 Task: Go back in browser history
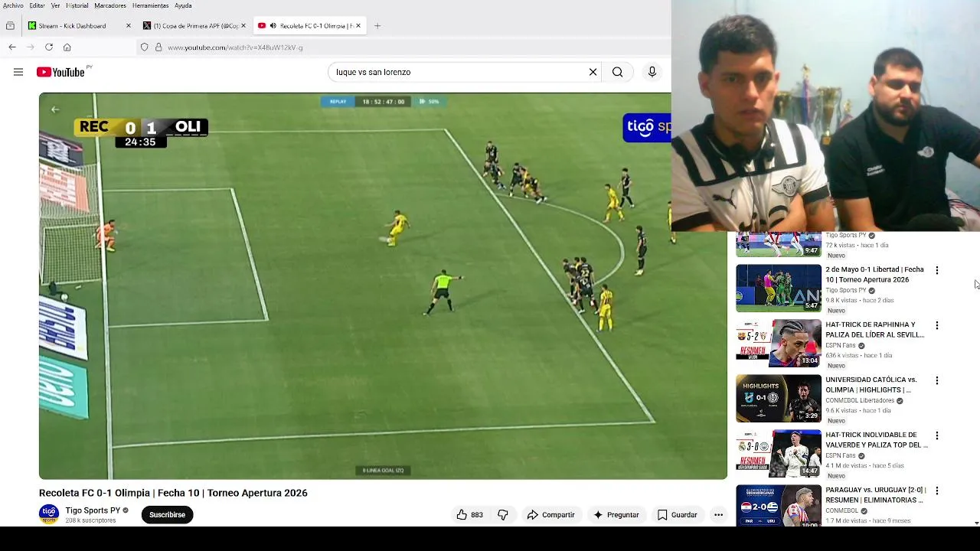(x=12, y=47)
